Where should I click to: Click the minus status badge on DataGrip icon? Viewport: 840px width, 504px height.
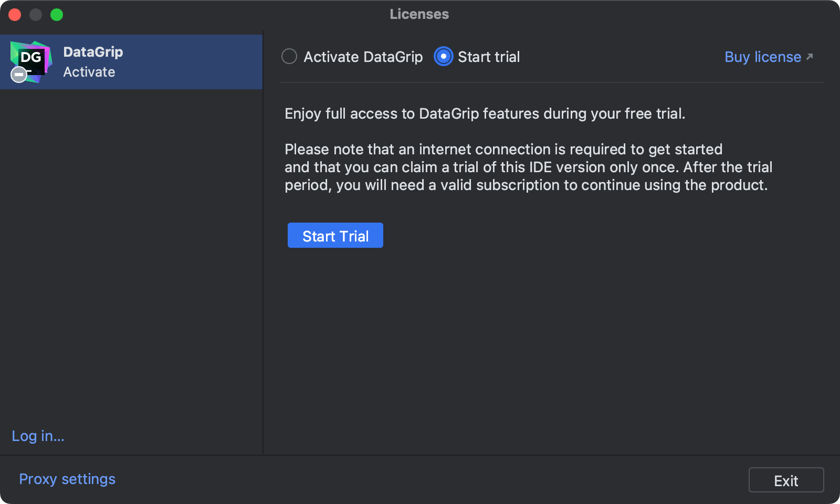[19, 75]
